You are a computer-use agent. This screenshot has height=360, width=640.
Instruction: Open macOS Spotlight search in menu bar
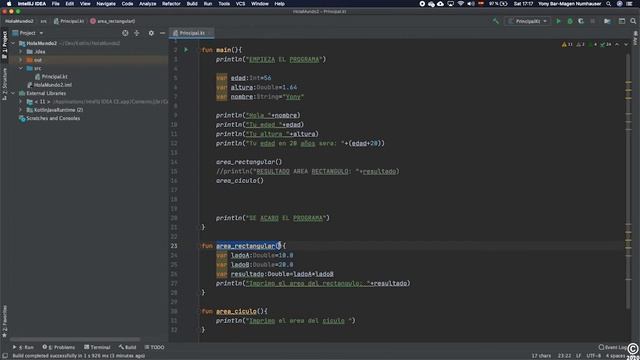point(608,4)
